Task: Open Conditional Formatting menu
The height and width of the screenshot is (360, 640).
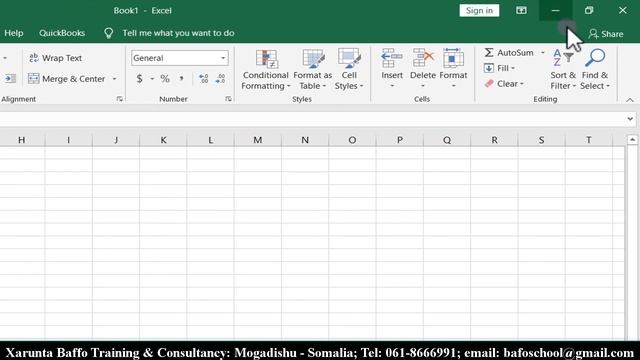Action: [x=266, y=69]
